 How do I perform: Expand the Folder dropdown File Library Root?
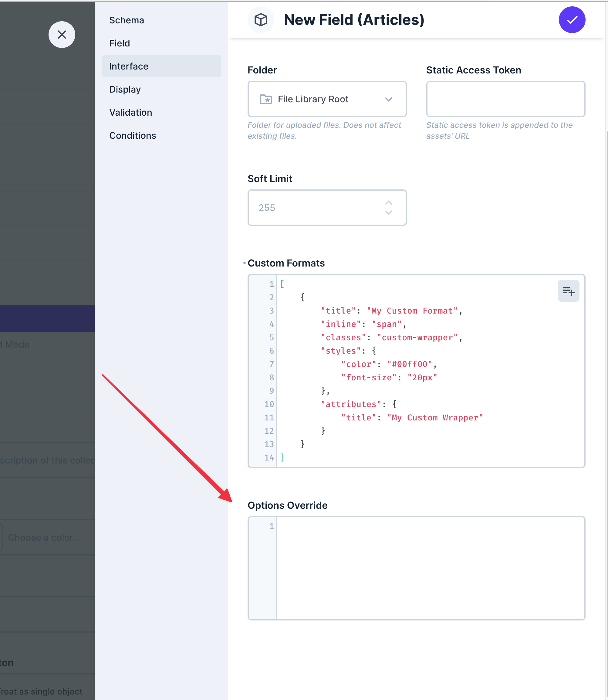(x=327, y=99)
